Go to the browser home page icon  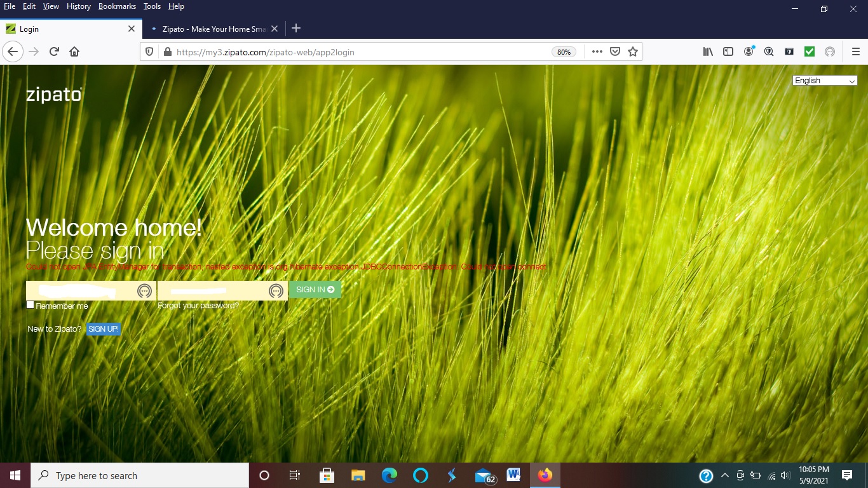pos(74,52)
